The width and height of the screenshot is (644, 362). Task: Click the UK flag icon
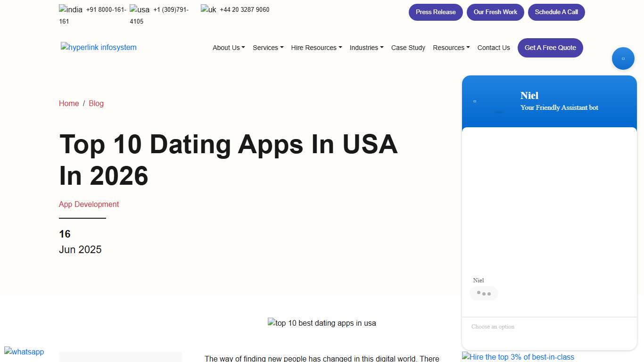click(207, 9)
